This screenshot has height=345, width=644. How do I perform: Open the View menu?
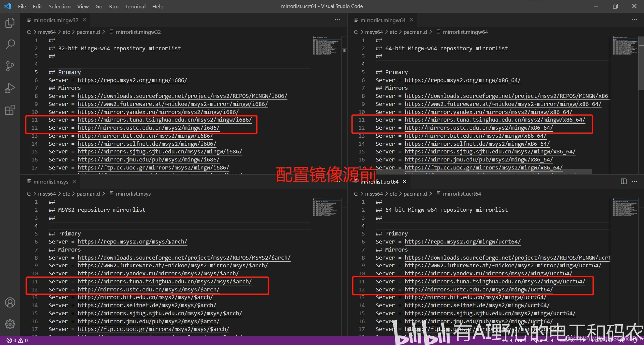click(83, 6)
